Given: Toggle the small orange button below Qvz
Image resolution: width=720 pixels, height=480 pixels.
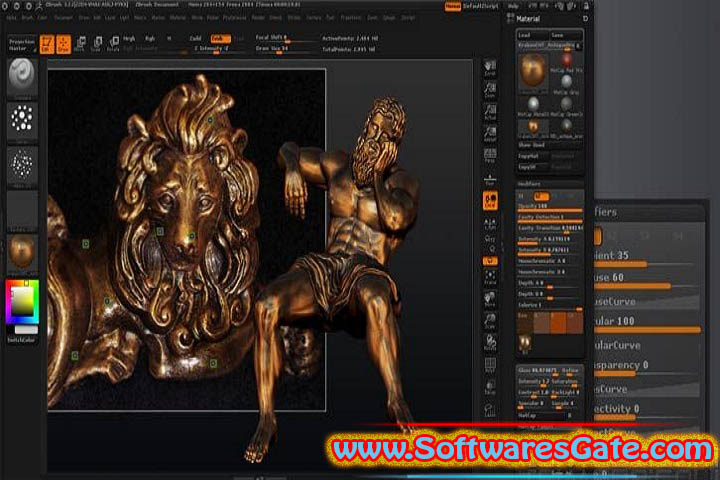Looking at the screenshot, I should (x=490, y=261).
